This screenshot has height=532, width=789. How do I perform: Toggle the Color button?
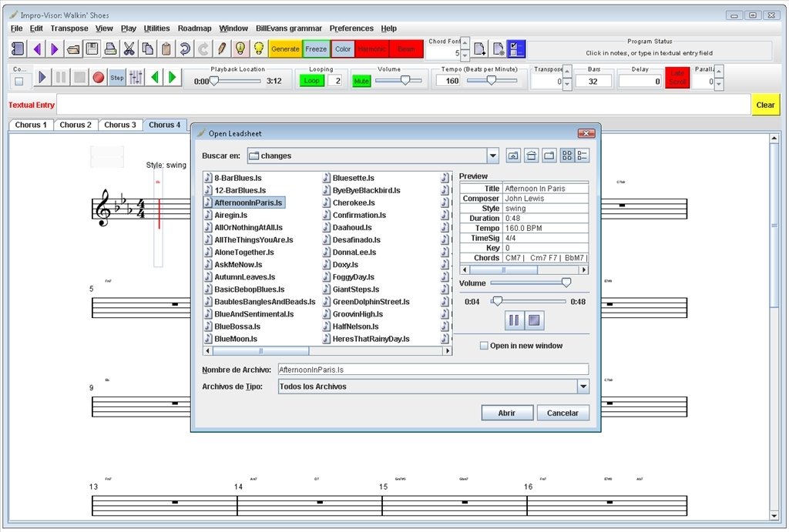(343, 49)
